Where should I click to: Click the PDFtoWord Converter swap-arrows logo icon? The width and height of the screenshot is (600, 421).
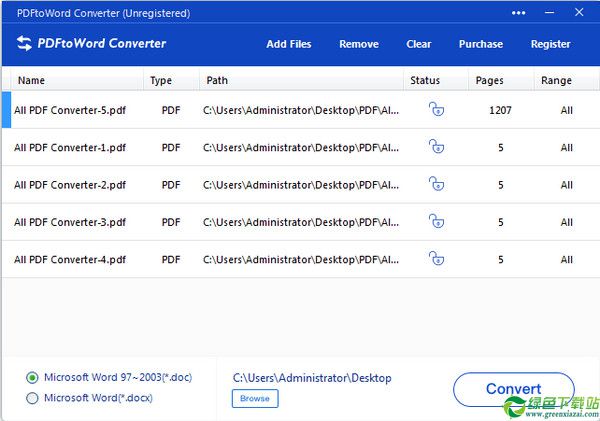pyautogui.click(x=24, y=43)
